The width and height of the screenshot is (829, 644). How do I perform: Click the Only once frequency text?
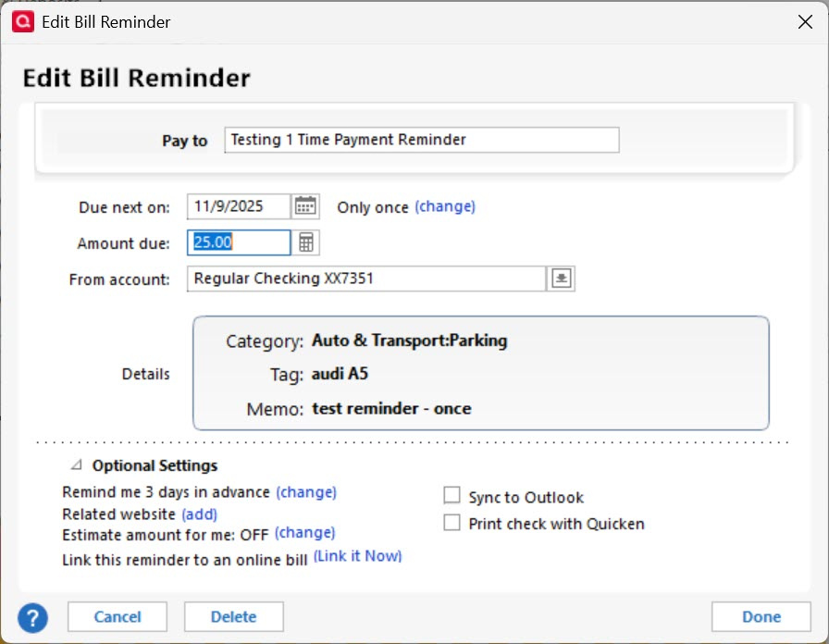pos(373,207)
